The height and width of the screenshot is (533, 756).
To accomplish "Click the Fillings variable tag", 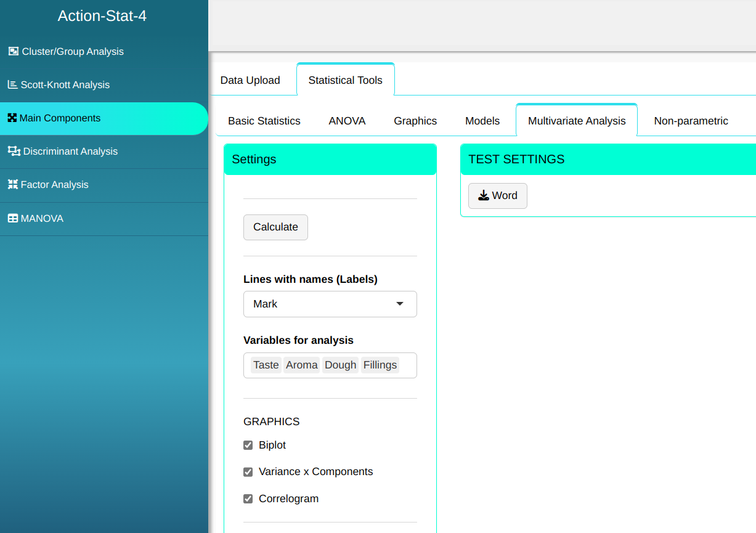I will pyautogui.click(x=380, y=365).
